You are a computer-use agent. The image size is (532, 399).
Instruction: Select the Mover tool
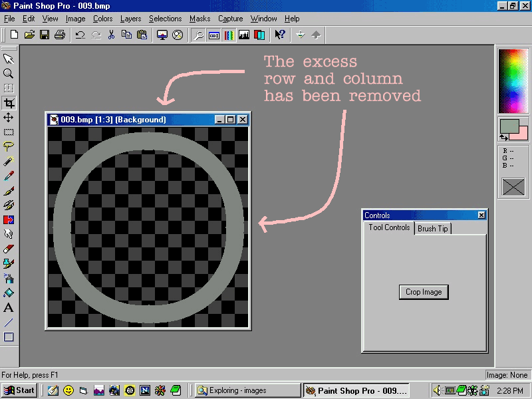tap(9, 118)
